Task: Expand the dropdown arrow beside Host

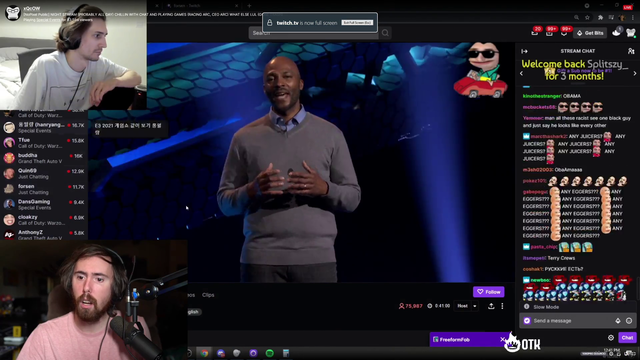Action: (475, 306)
